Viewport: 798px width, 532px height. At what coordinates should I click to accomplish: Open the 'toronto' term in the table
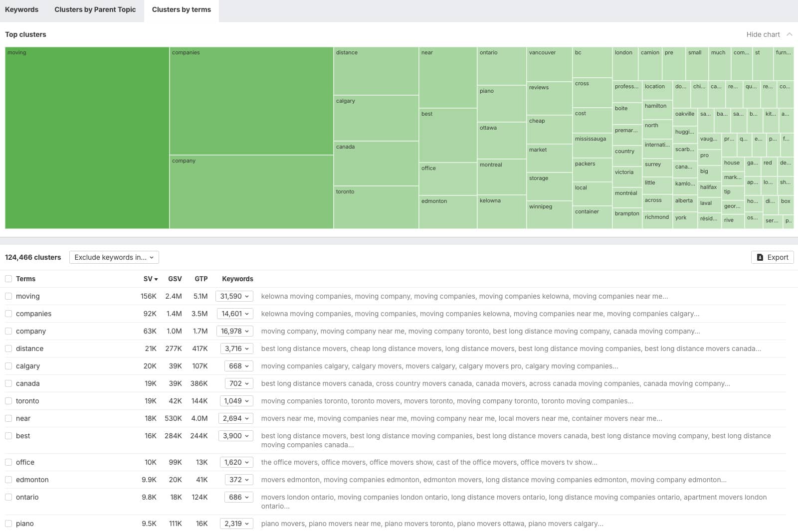tap(27, 401)
